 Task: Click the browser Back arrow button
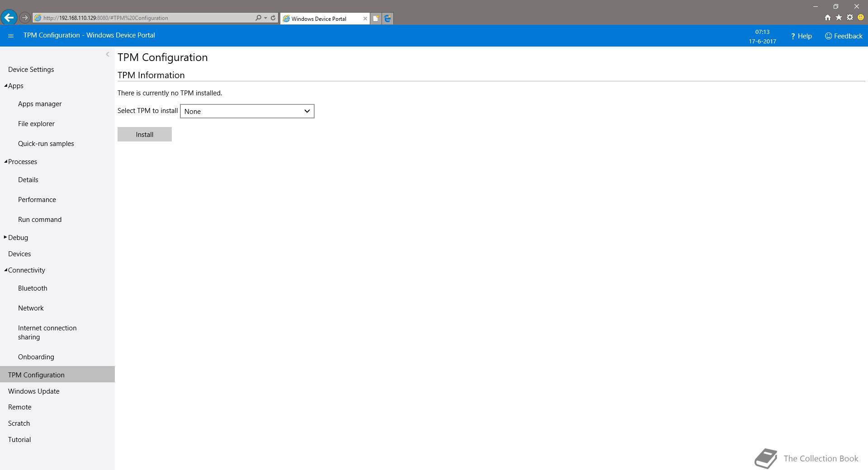[x=9, y=18]
